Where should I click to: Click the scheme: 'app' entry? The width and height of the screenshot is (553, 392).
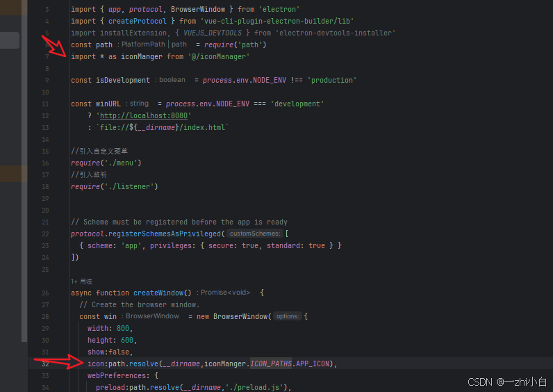click(114, 245)
